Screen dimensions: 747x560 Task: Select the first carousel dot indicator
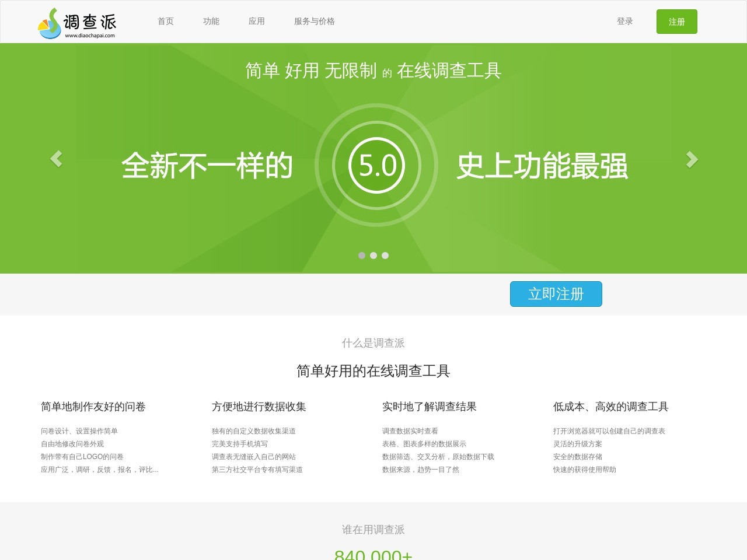click(362, 256)
